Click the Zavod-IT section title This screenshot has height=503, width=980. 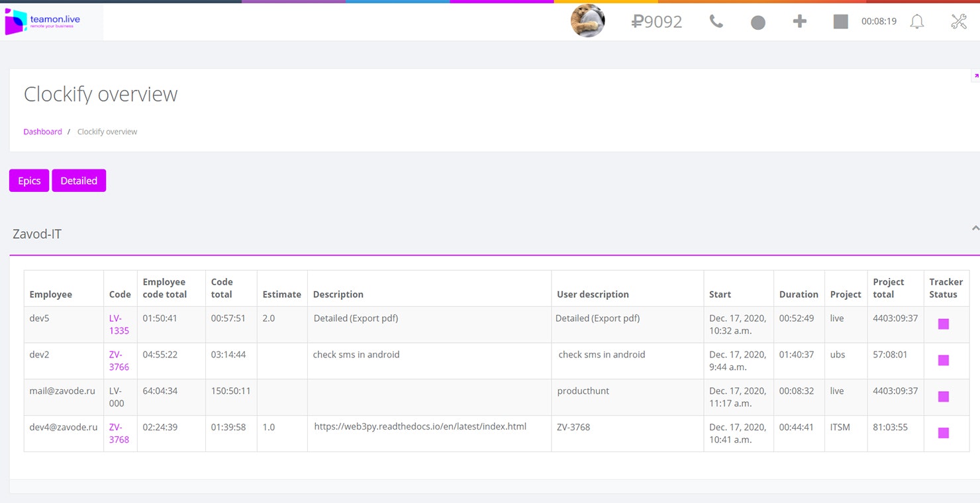pos(37,234)
